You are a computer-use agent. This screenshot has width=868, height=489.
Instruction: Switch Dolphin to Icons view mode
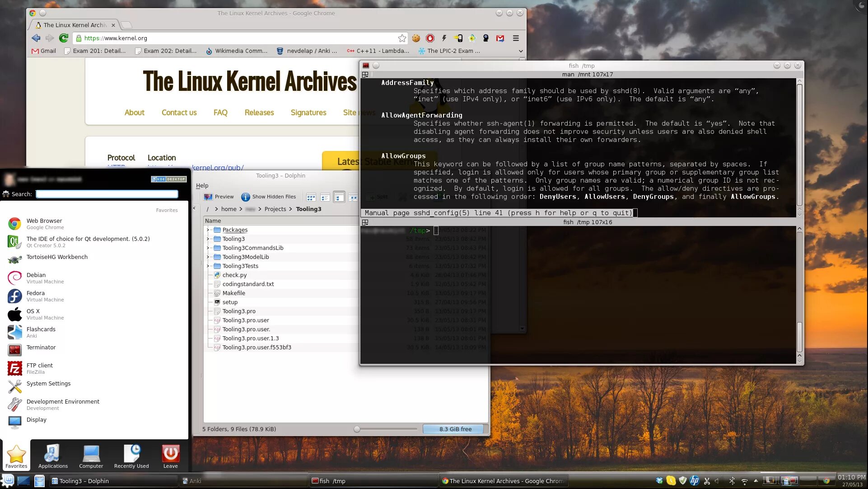[x=311, y=197]
